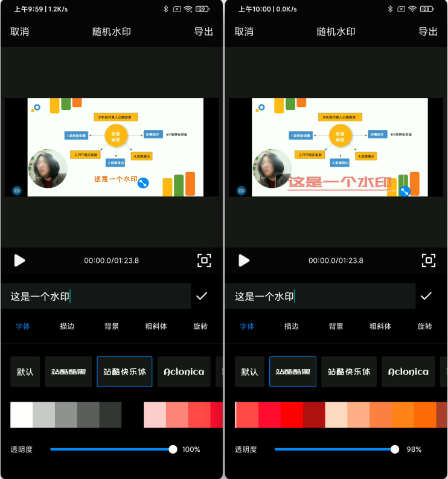Confirm watermark text with checkmark, left screen
This screenshot has height=479, width=448.
click(x=202, y=296)
